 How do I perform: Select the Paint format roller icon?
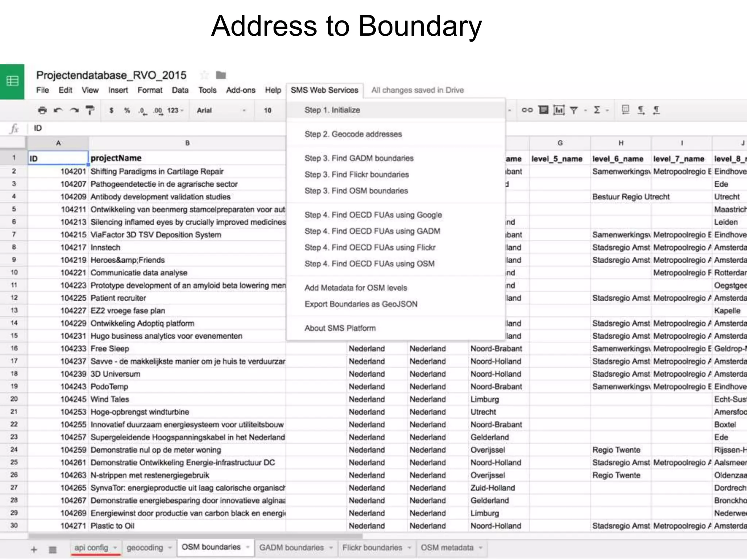pos(90,110)
